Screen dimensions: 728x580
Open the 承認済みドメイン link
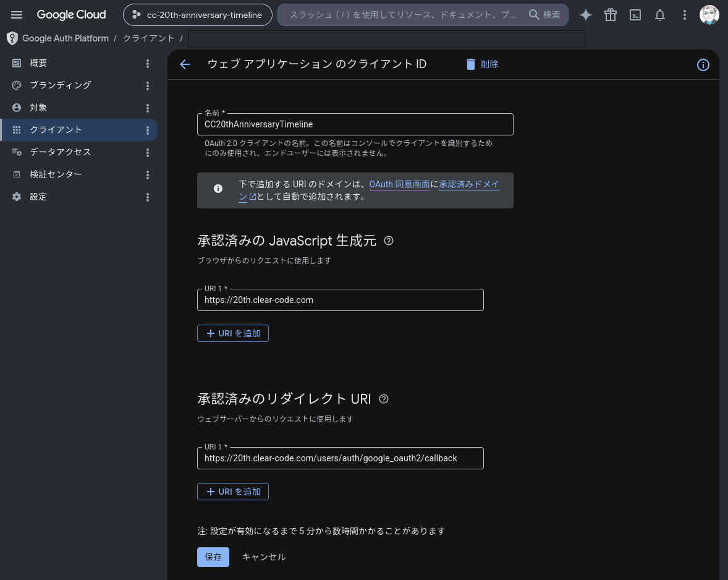(469, 184)
